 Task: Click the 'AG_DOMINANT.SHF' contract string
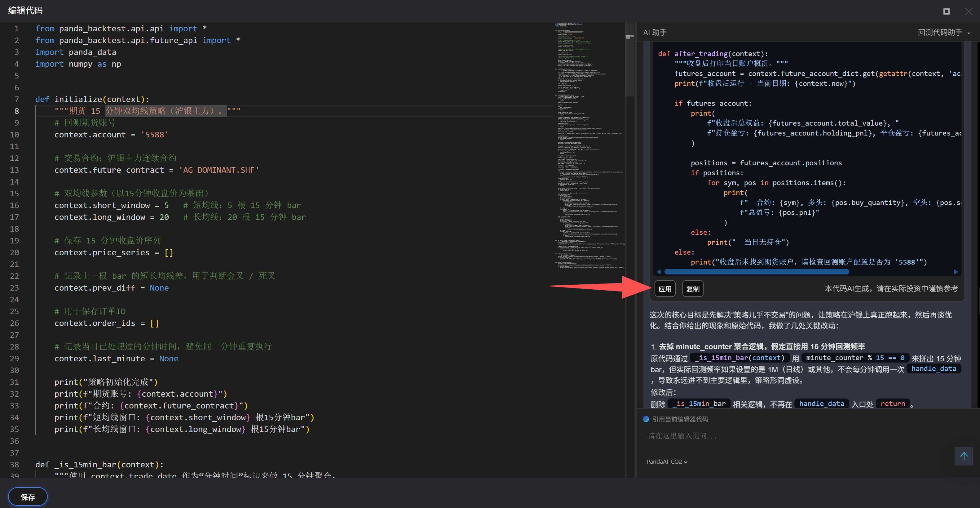219,170
